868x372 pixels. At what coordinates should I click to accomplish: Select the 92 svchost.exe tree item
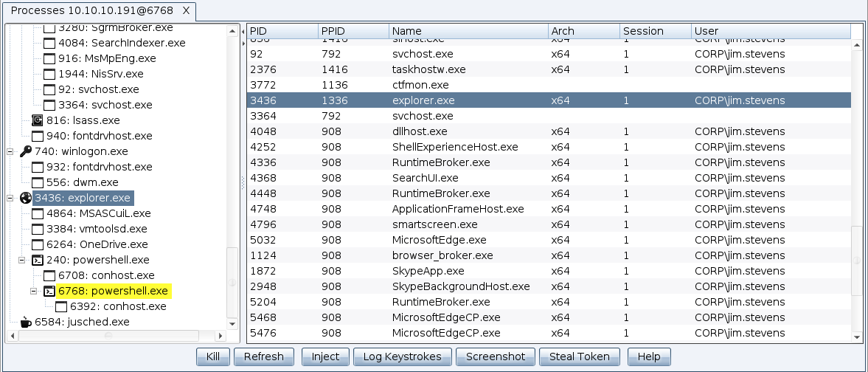[x=99, y=89]
